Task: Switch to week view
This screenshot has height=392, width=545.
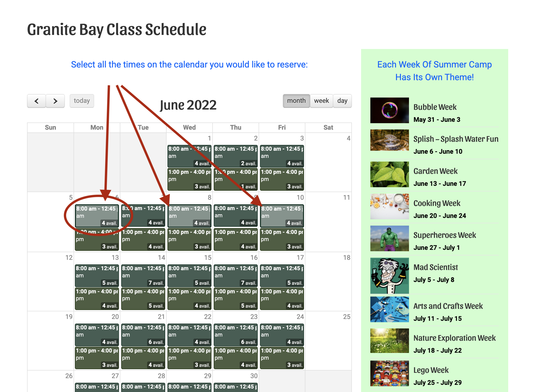Action: (322, 101)
